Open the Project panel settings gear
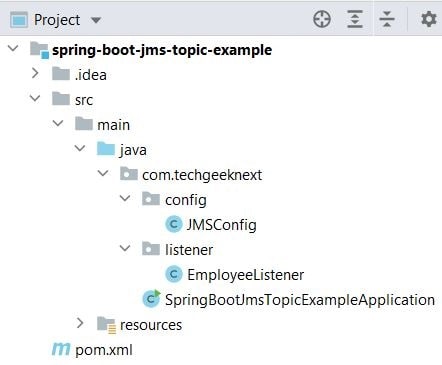This screenshot has width=442, height=365. point(429,19)
